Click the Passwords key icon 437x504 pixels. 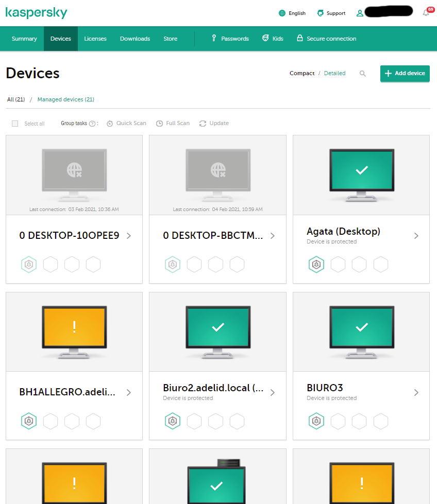click(214, 38)
